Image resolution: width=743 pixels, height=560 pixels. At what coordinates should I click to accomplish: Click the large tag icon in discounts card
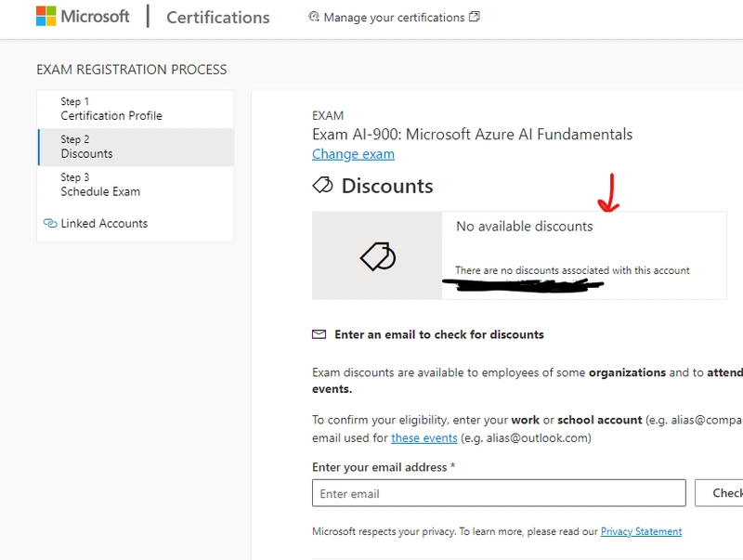point(377,256)
